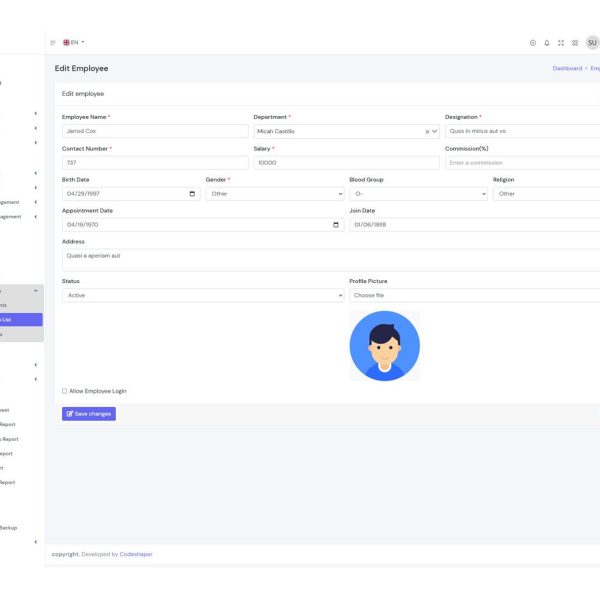600x600 pixels.
Task: Click the Save changes button
Action: pos(89,413)
